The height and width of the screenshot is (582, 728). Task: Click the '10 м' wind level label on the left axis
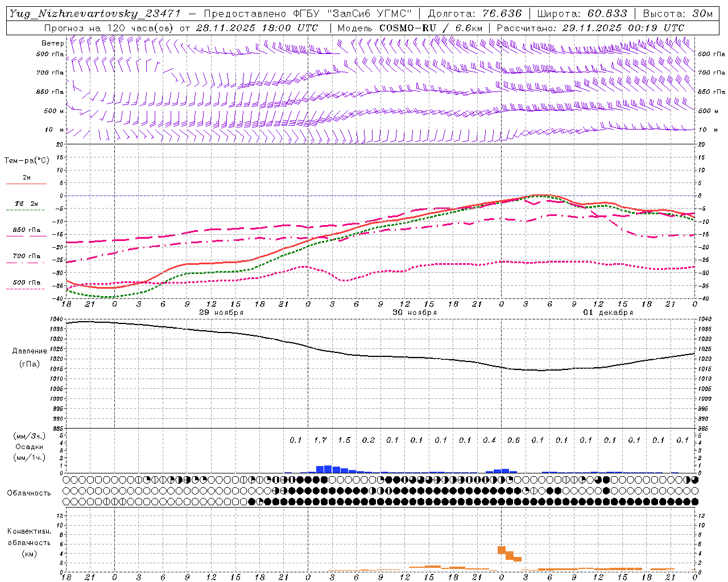point(55,130)
